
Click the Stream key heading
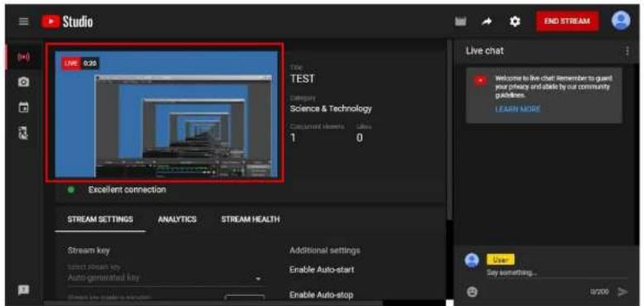coord(88,251)
